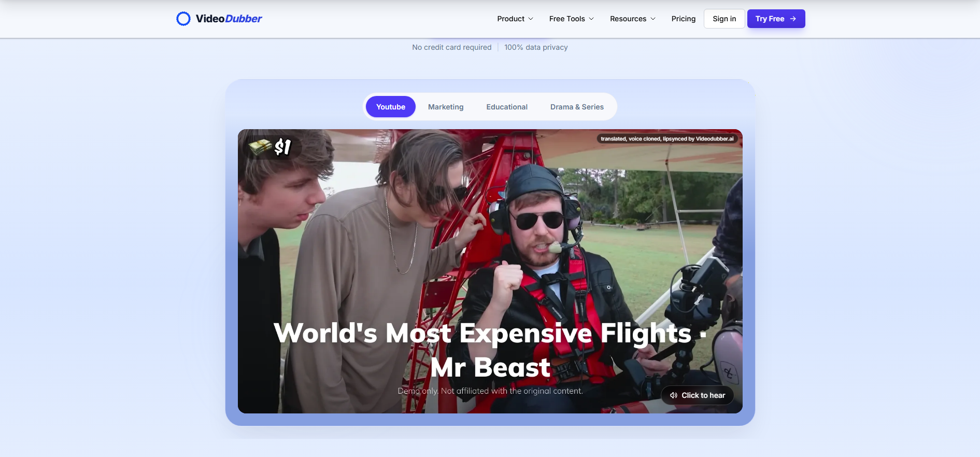Viewport: 980px width, 457px height.
Task: Click the Sign in button
Action: coord(724,19)
